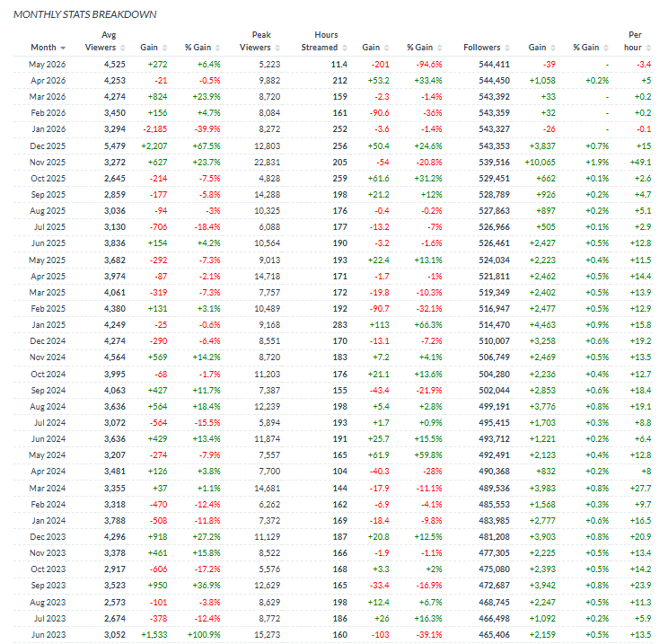Select the May 2026 month cell

(x=48, y=65)
